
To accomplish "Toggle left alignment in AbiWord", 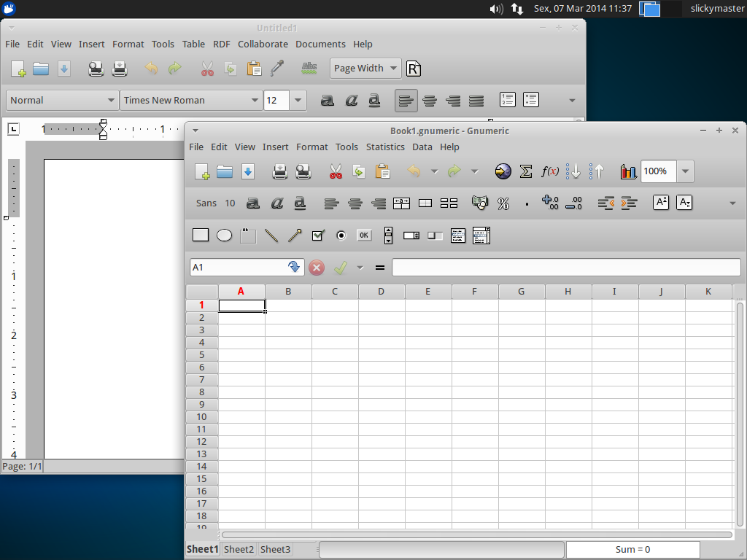I will click(406, 101).
